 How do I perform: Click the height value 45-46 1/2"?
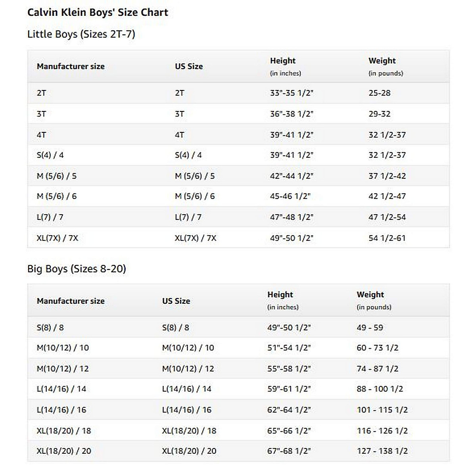point(290,196)
